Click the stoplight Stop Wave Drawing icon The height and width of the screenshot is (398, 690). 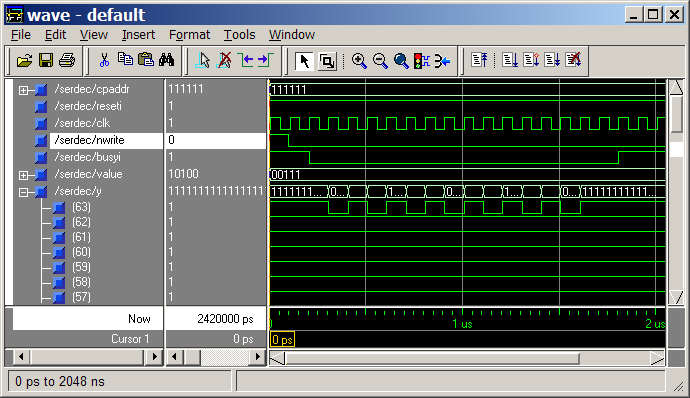(422, 61)
